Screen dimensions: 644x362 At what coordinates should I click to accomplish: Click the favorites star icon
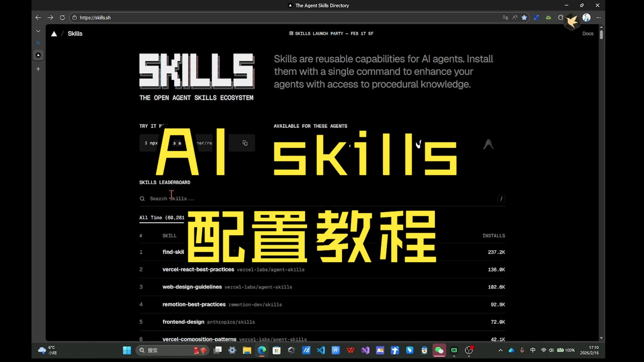(x=524, y=17)
